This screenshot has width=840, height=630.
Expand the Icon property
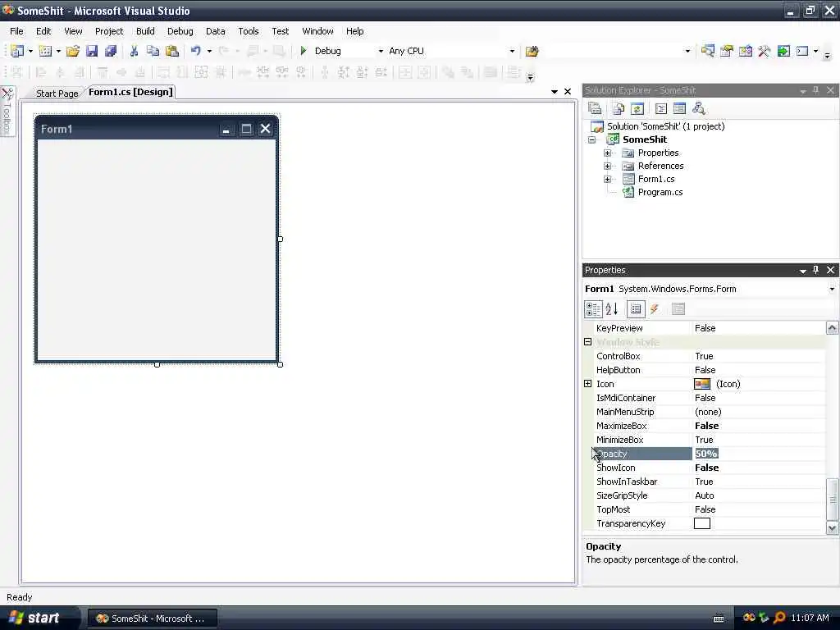pyautogui.click(x=587, y=384)
